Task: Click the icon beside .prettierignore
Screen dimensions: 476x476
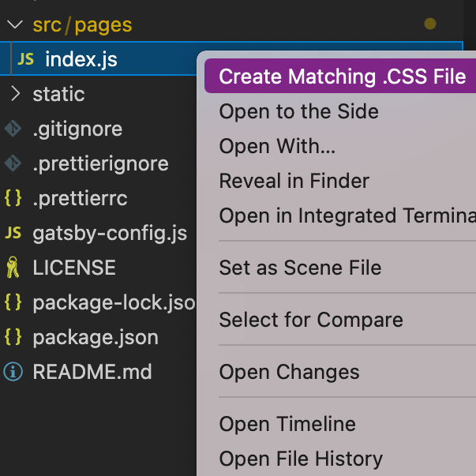Action: coord(13,163)
